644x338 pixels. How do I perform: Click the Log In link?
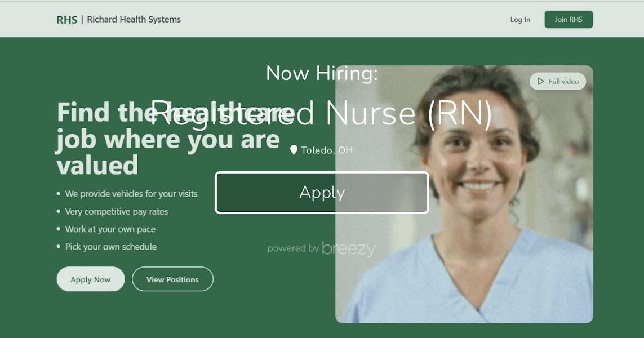point(520,19)
